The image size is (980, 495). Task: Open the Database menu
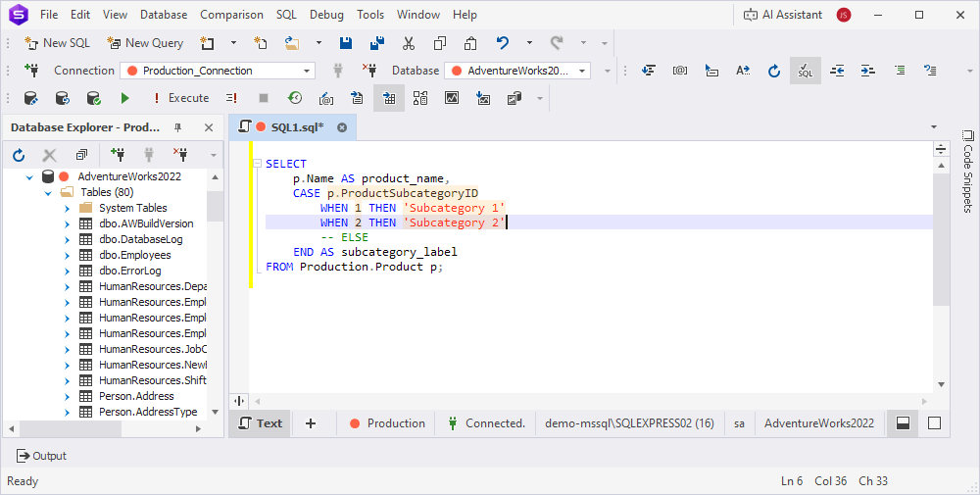pyautogui.click(x=163, y=15)
